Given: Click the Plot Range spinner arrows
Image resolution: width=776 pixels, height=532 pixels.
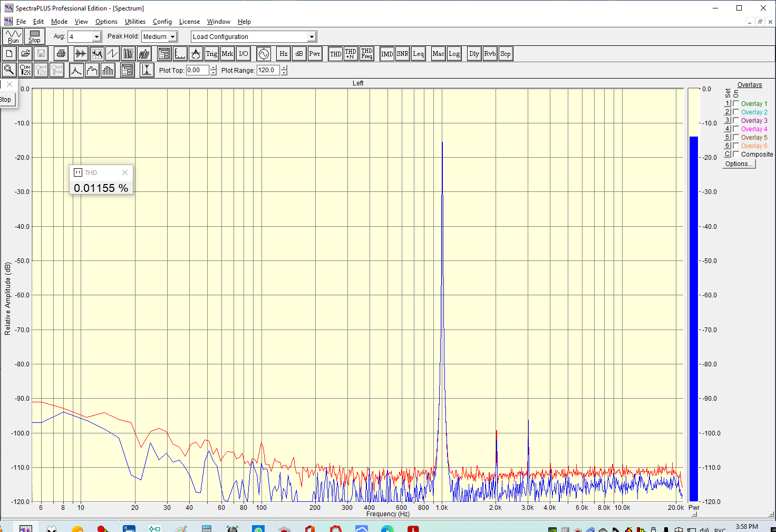Looking at the screenshot, I should point(284,70).
